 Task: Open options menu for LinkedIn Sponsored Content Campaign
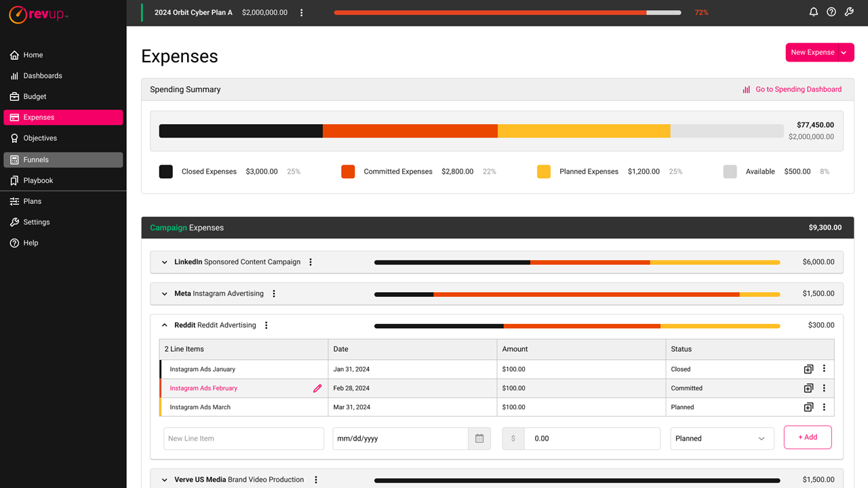click(311, 262)
